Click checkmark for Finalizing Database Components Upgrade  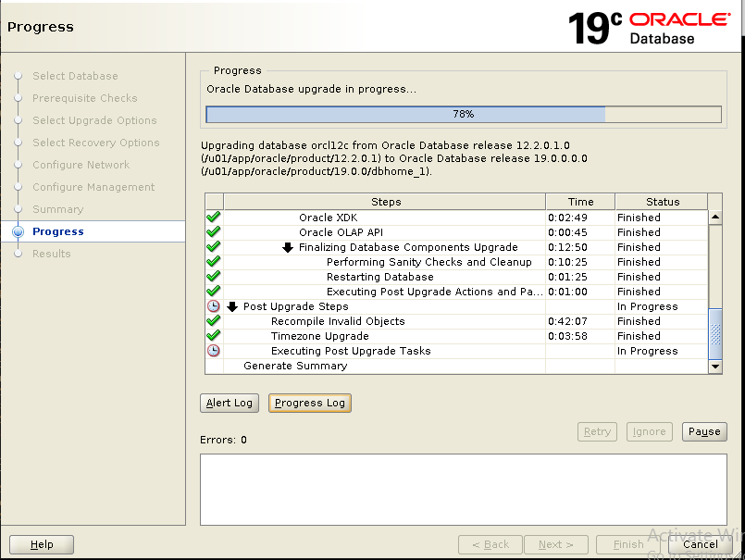click(214, 247)
